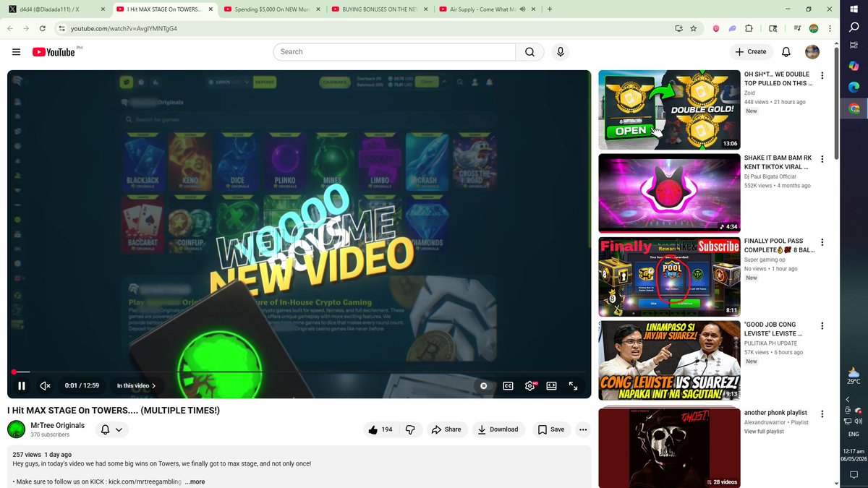Open the Chrome profile avatar
The image size is (868, 488).
(813, 28)
